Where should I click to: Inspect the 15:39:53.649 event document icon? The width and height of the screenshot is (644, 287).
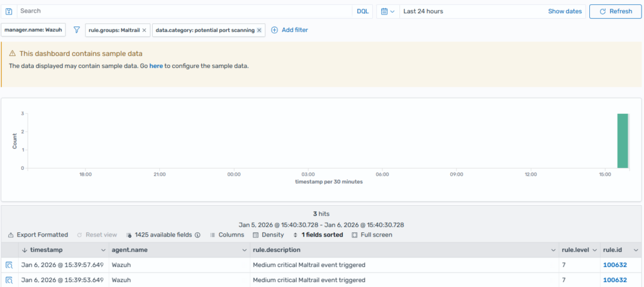tap(9, 280)
